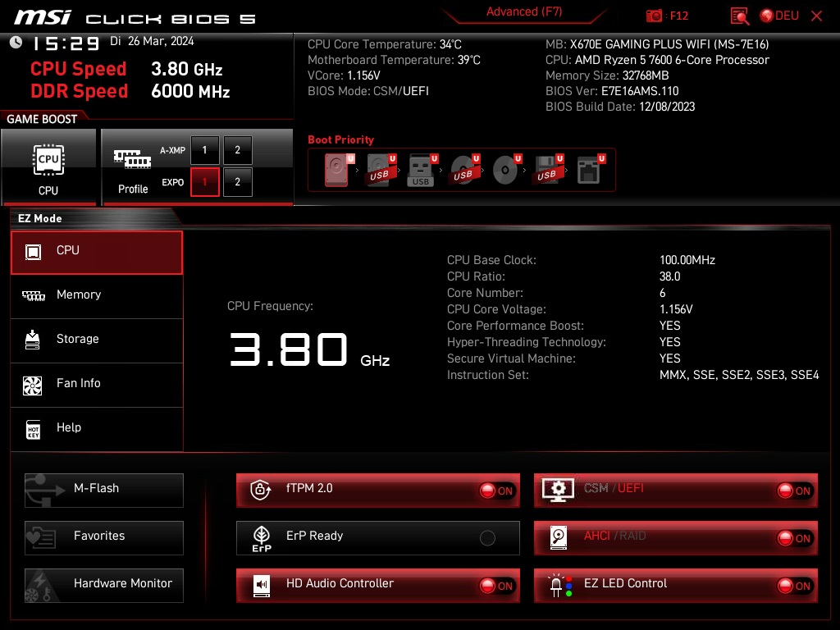The height and width of the screenshot is (630, 840).
Task: Open the Storage information panel
Action: [97, 339]
